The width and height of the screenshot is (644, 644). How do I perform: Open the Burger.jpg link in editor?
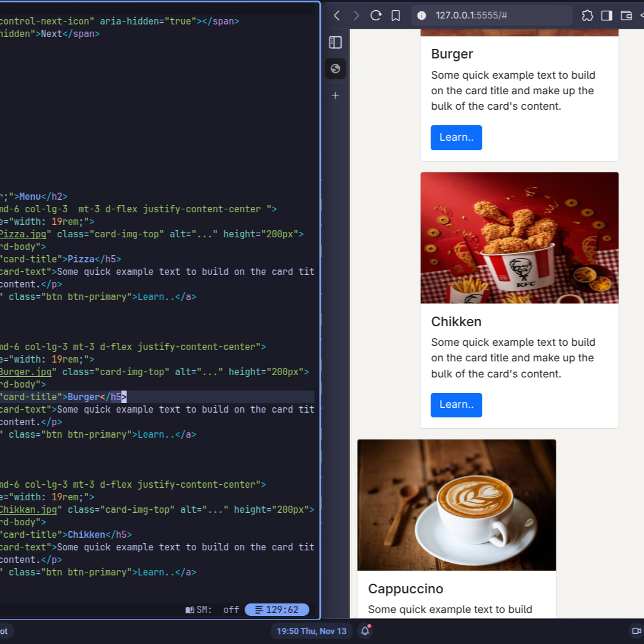26,371
